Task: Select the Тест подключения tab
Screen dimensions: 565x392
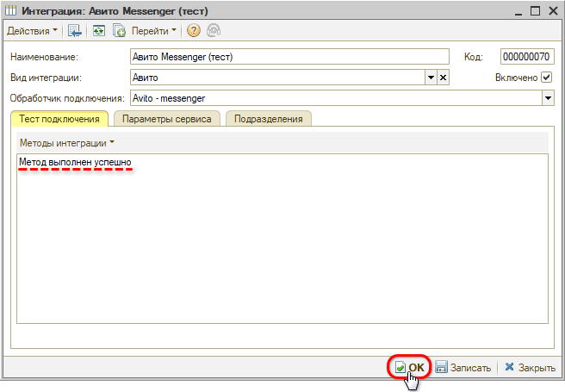Action: (x=59, y=119)
